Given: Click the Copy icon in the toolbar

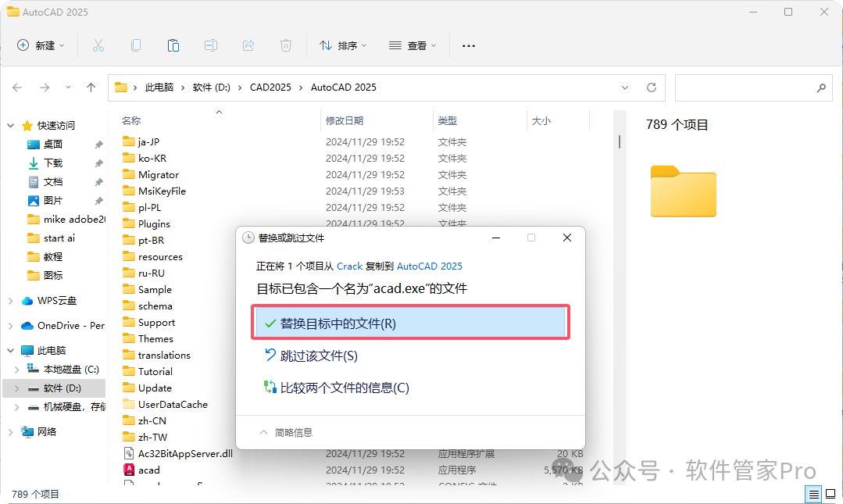Looking at the screenshot, I should 136,46.
